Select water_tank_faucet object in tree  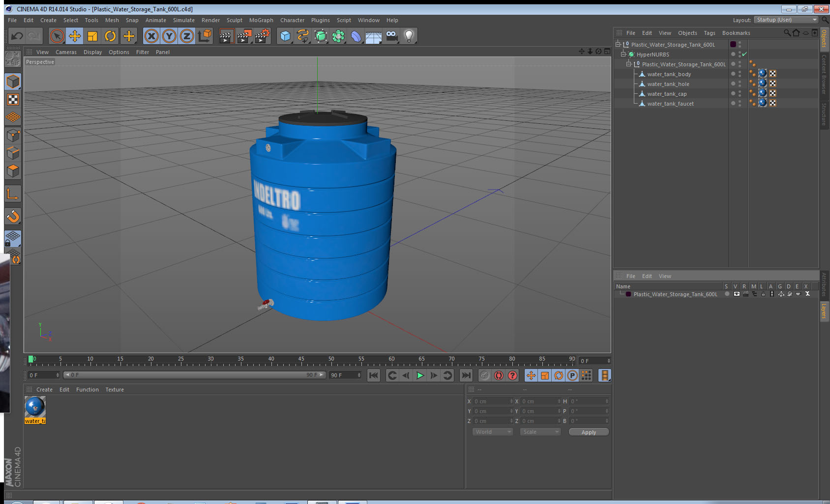(670, 104)
